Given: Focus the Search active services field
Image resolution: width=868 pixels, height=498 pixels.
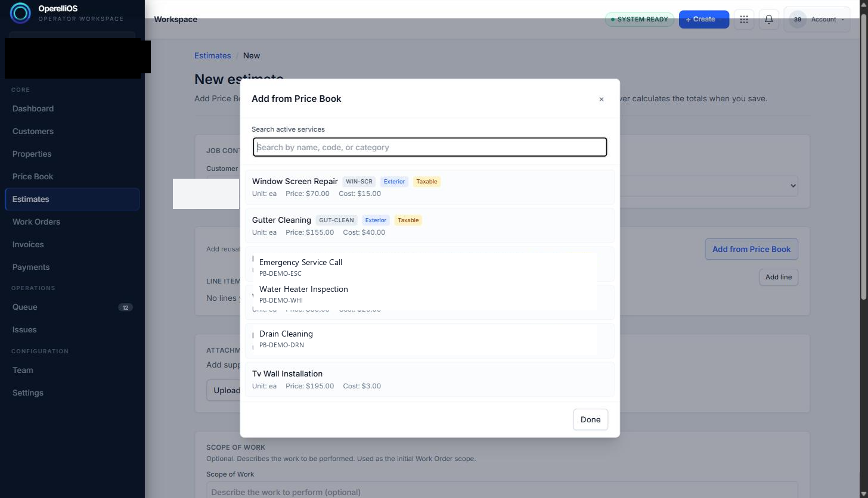Looking at the screenshot, I should (x=430, y=147).
